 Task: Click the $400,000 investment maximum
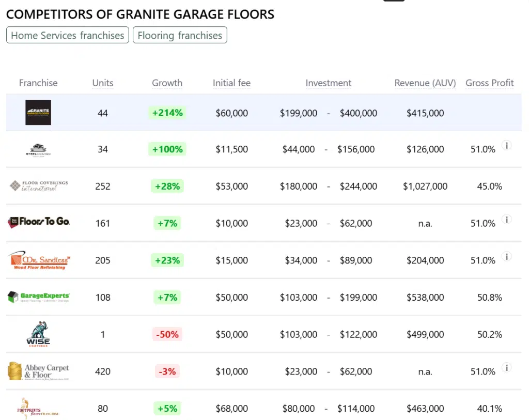pyautogui.click(x=359, y=113)
